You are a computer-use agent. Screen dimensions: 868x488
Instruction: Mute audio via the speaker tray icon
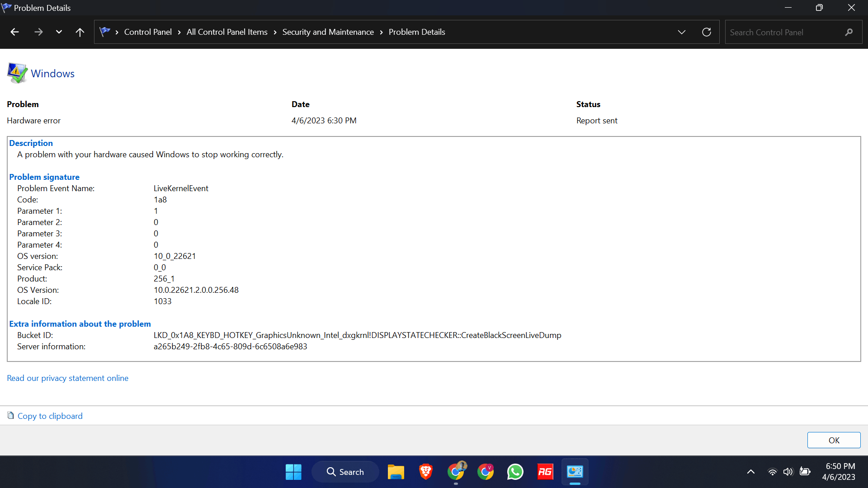point(788,471)
